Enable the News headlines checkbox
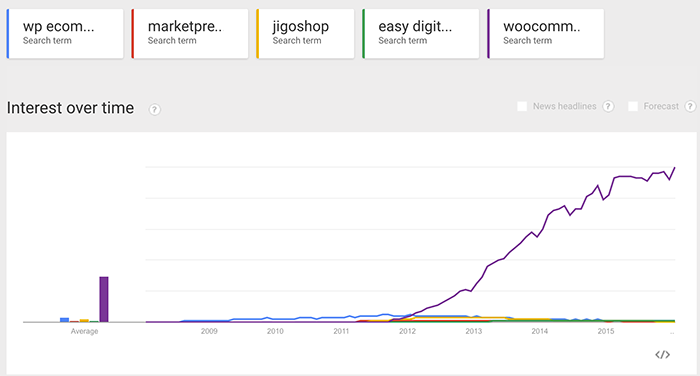Screen dimensions: 700x376 point(522,106)
